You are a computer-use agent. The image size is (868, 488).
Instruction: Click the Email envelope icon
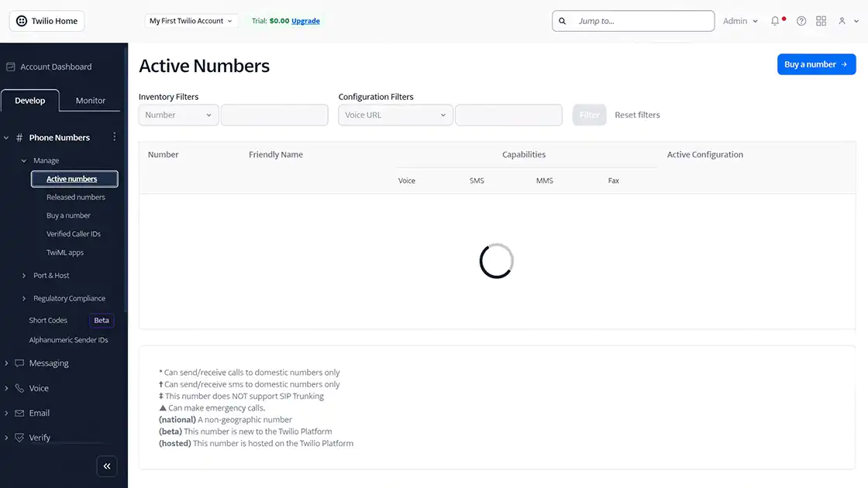[x=19, y=414]
